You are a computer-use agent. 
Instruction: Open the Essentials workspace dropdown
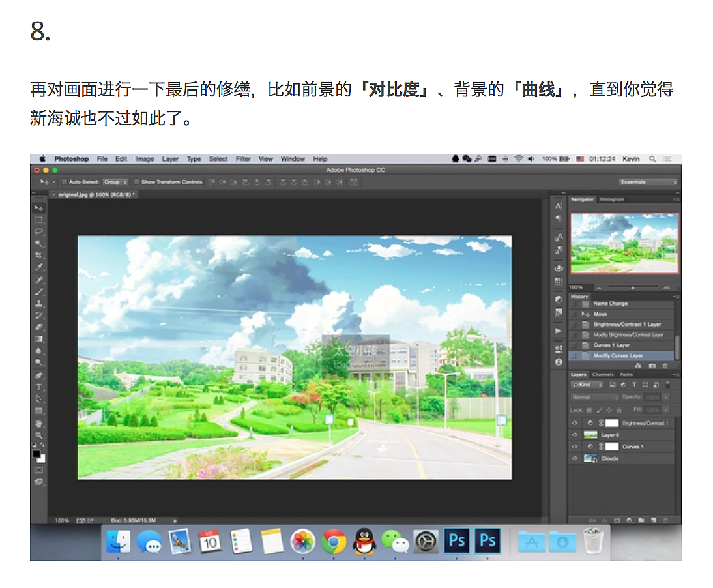(x=648, y=182)
